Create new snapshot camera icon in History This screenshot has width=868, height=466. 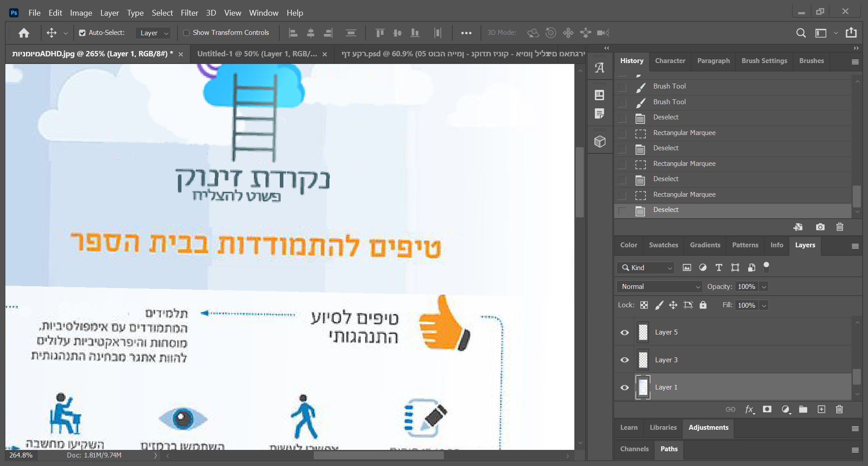[x=820, y=227]
